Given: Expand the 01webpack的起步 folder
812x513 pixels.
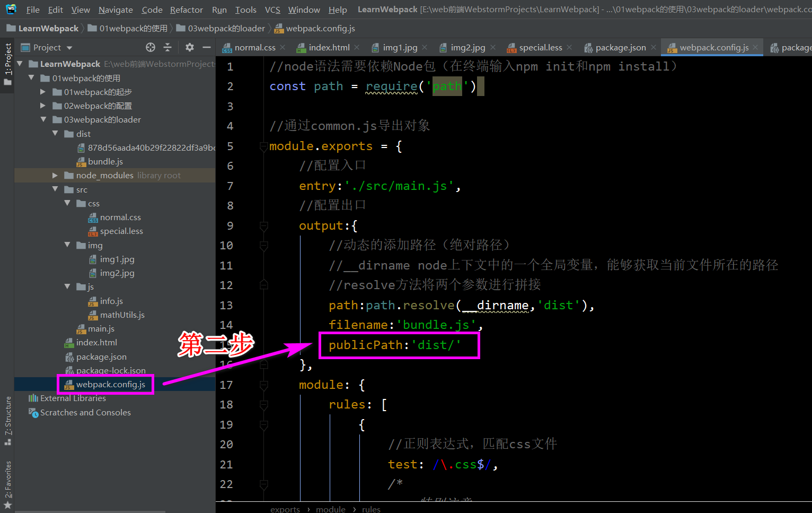Looking at the screenshot, I should 43,92.
